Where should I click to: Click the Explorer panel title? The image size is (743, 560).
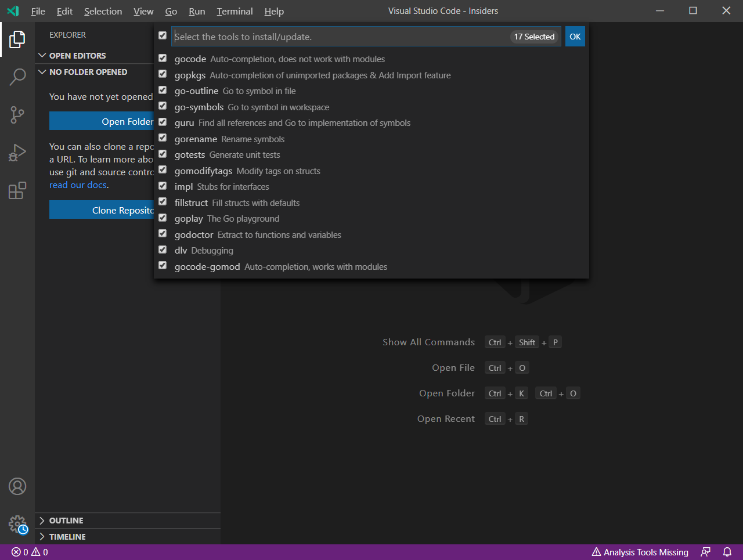pos(67,35)
